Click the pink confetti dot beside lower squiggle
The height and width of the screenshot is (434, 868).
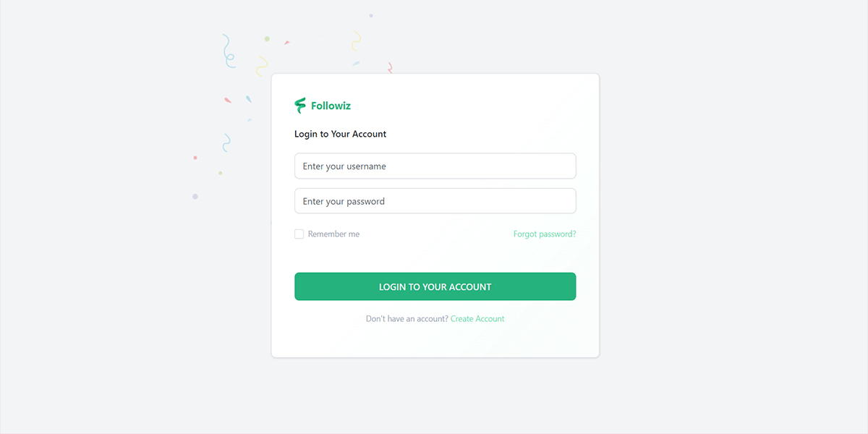click(195, 158)
